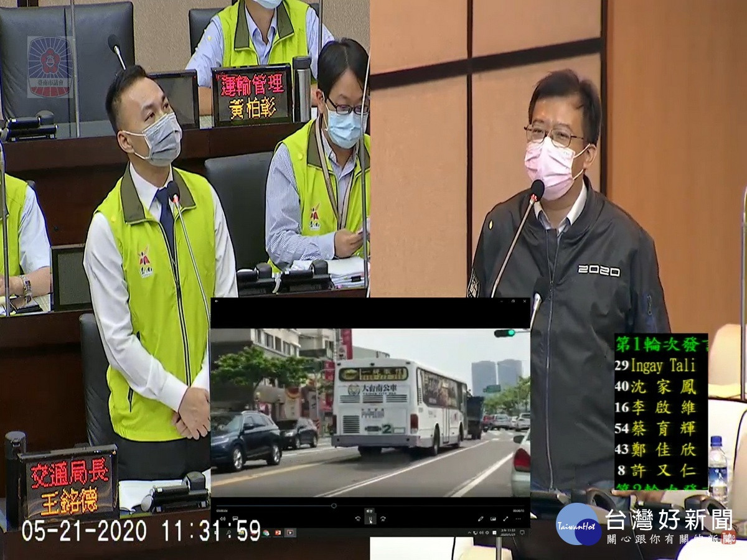This screenshot has height=560, width=747.
Task: Skip back with the rewind button
Action: (x=357, y=518)
